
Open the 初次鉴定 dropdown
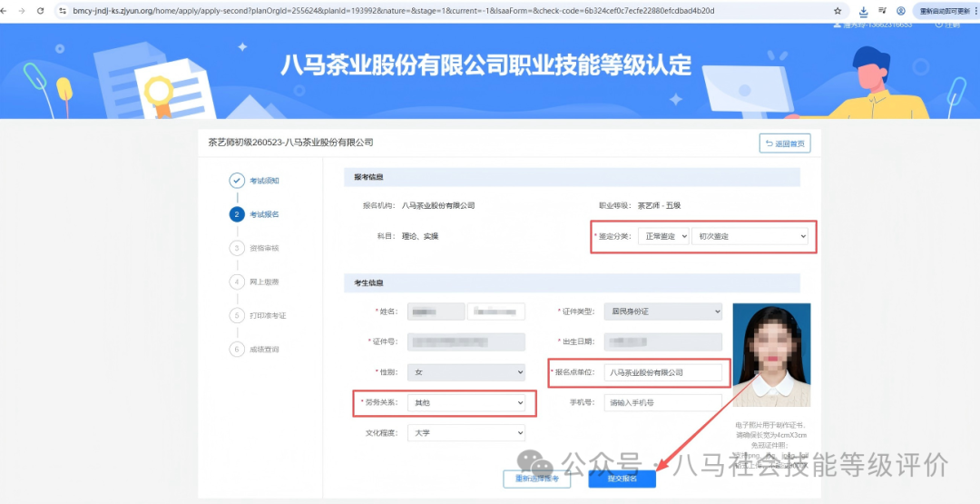click(750, 236)
